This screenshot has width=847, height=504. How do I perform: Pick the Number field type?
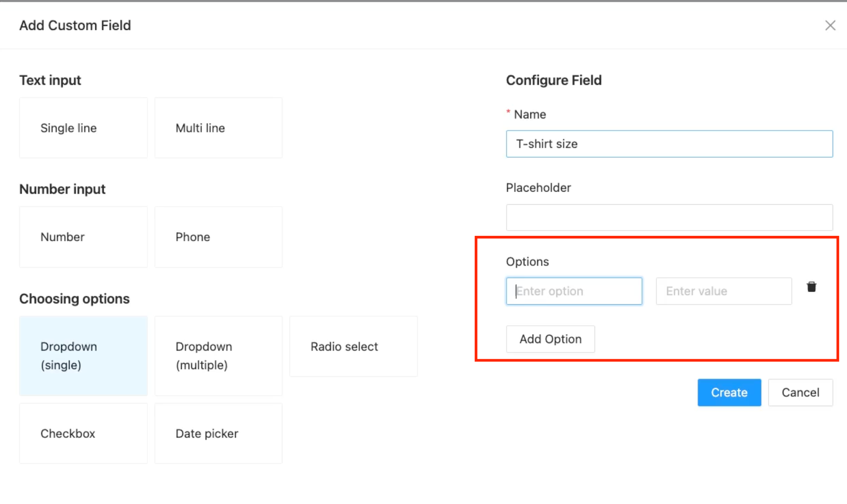(83, 237)
